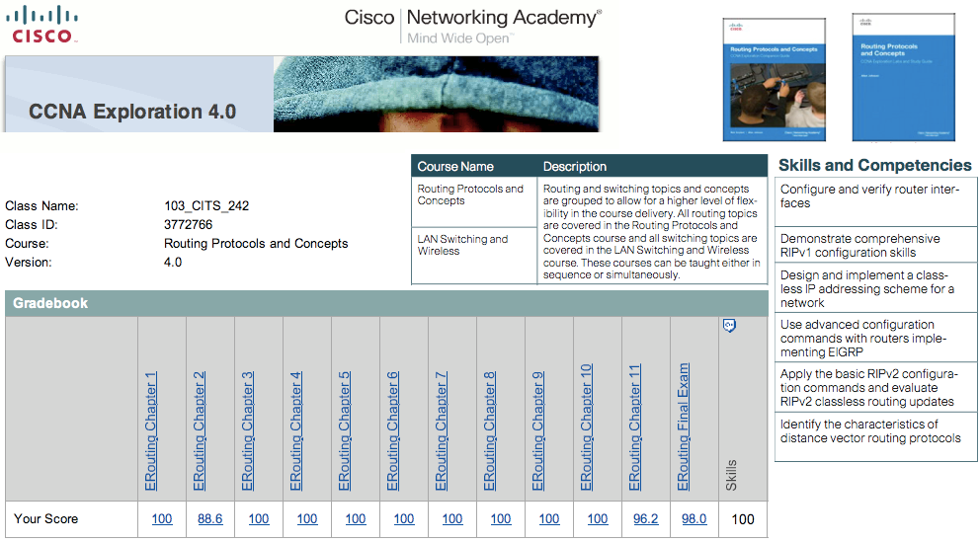Click the Your Score row label
980x543 pixels.
coord(45,518)
